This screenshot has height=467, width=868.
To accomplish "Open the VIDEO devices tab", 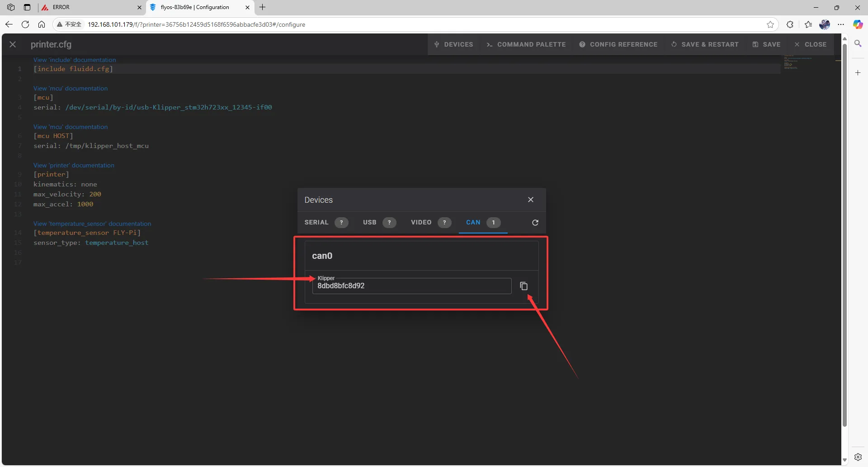I will click(x=421, y=223).
